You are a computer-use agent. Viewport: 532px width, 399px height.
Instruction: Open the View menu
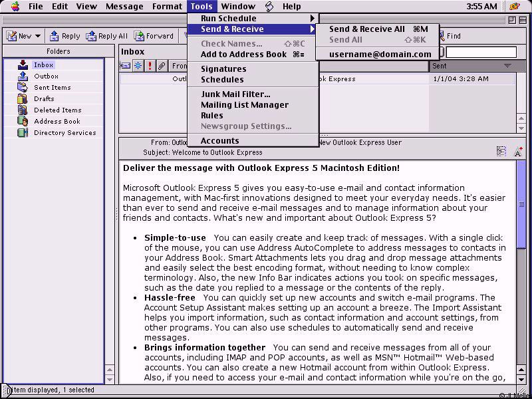(86, 7)
